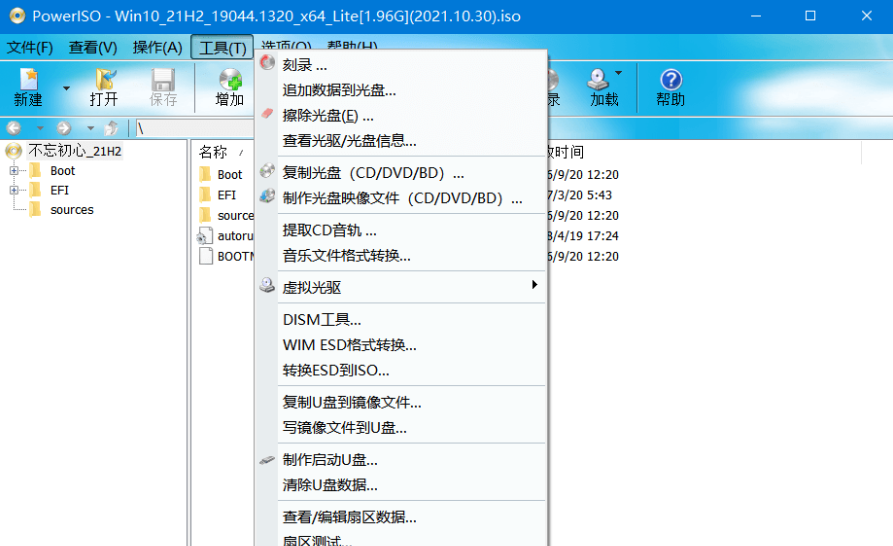Click the image-file icon beside 制作光盘映像文件
893x546 pixels.
(x=267, y=196)
